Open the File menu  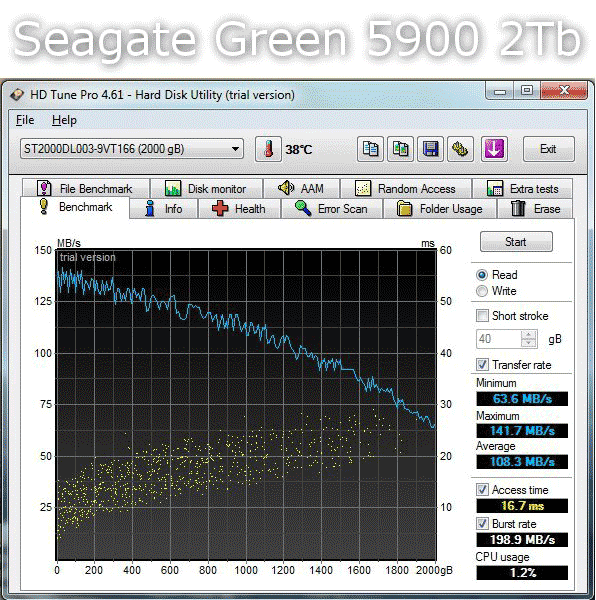coord(25,120)
